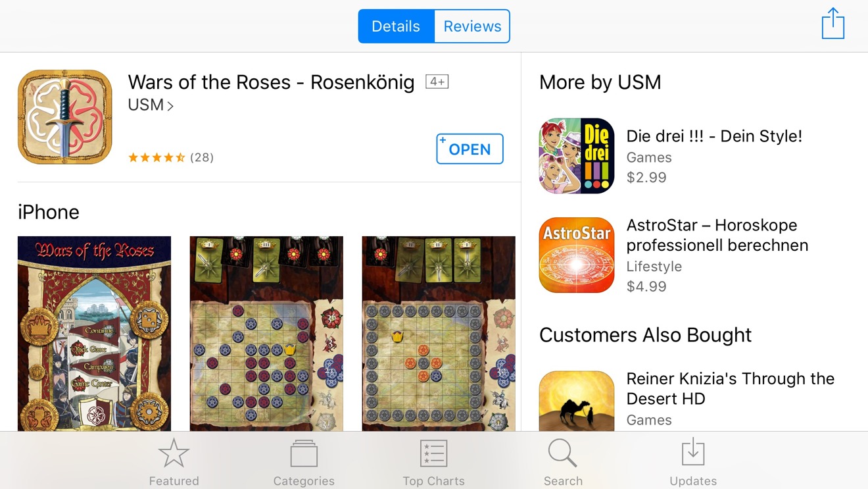Tap the OPEN button
The width and height of the screenshot is (868, 489).
[470, 149]
